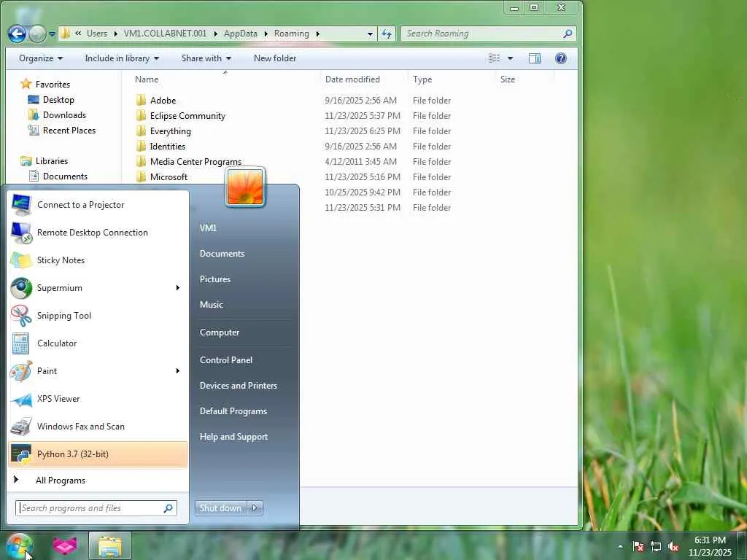This screenshot has width=747, height=560.
Task: Click New folder button
Action: (x=275, y=58)
